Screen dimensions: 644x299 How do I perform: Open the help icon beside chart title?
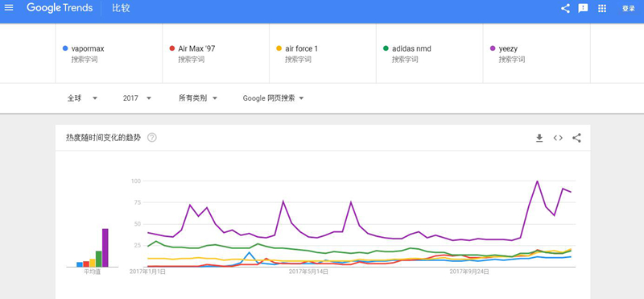pos(152,138)
